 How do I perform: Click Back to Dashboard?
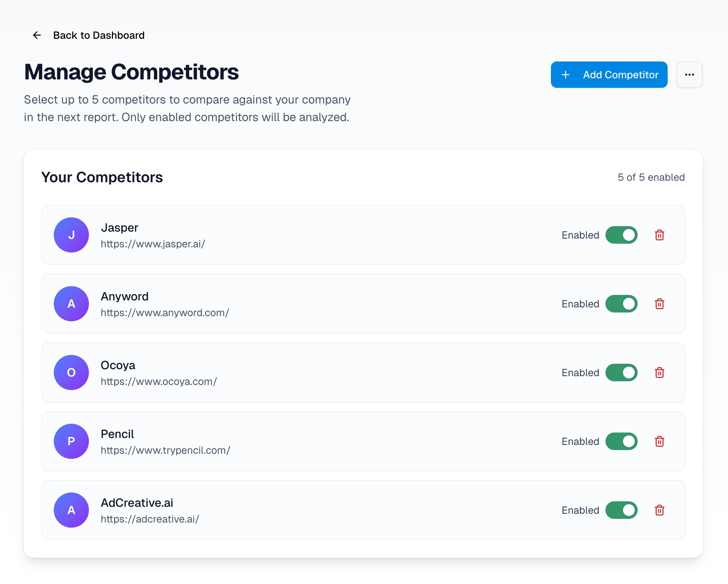[99, 35]
